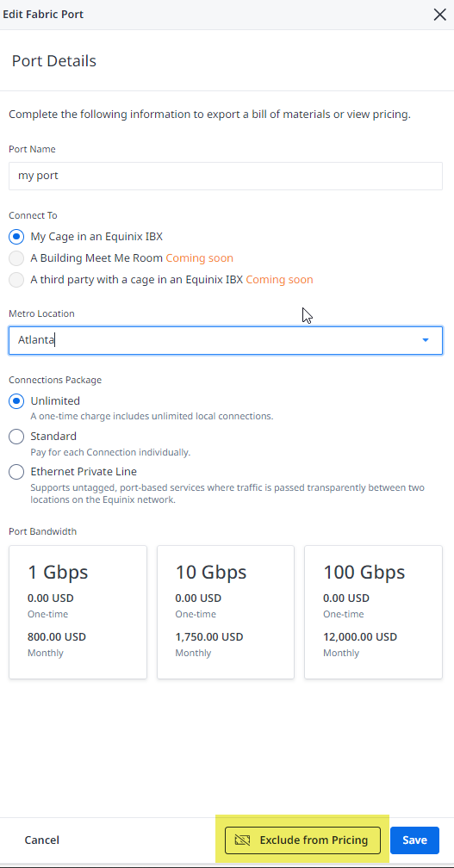Click the Cancel button
Screen dimensions: 454x868
[x=41, y=840]
